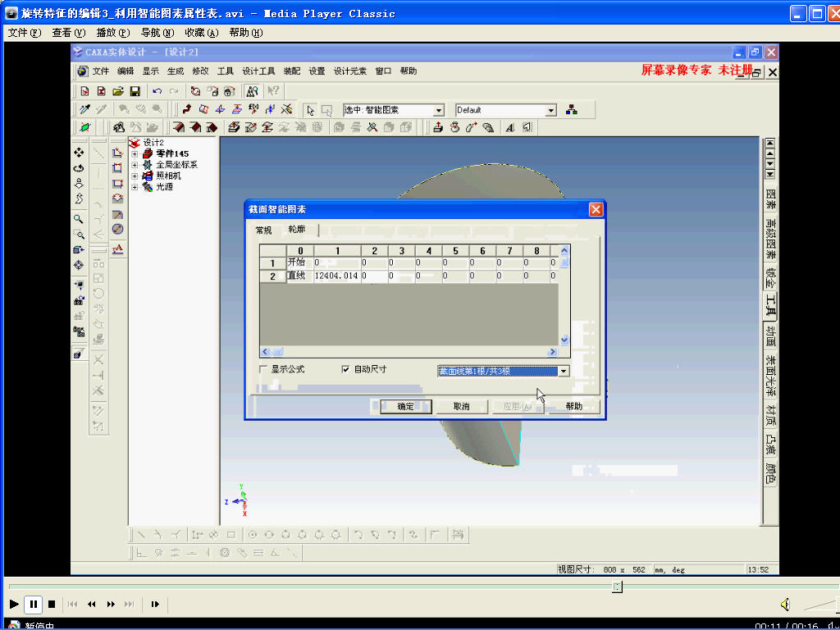Click the 确定 button
This screenshot has height=630, width=840.
[405, 407]
